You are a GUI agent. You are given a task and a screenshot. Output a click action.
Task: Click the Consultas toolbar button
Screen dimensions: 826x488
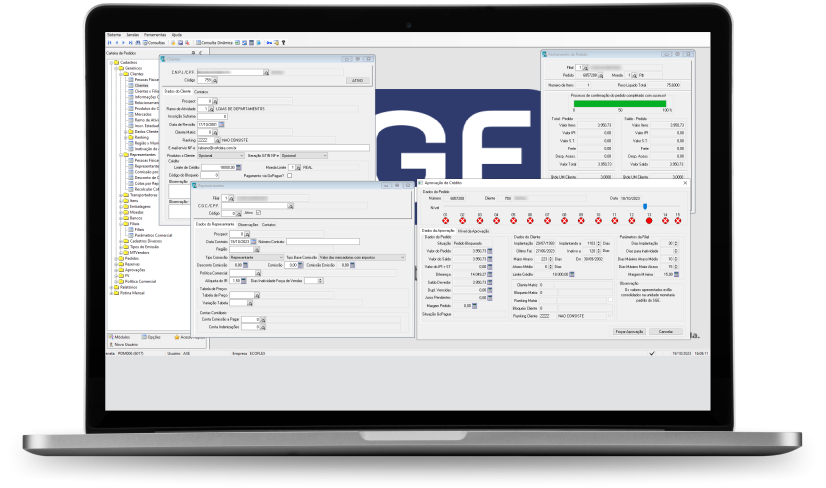[153, 44]
